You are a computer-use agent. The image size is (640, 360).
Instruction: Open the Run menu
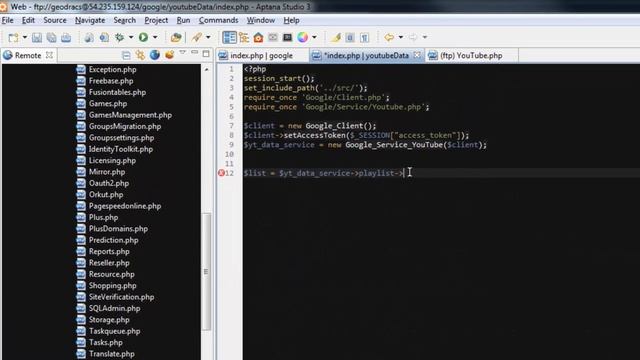183,20
